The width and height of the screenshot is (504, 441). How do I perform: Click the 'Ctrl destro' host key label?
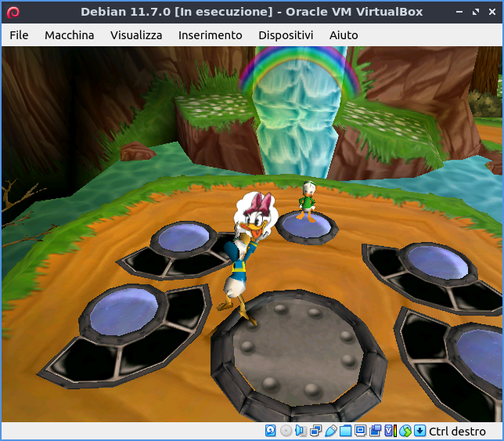tap(457, 431)
